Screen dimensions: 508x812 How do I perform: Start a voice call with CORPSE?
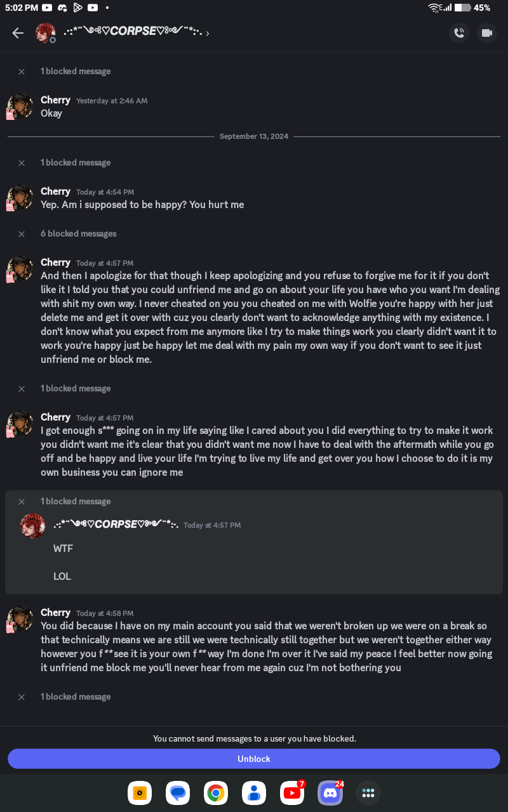[x=459, y=33]
